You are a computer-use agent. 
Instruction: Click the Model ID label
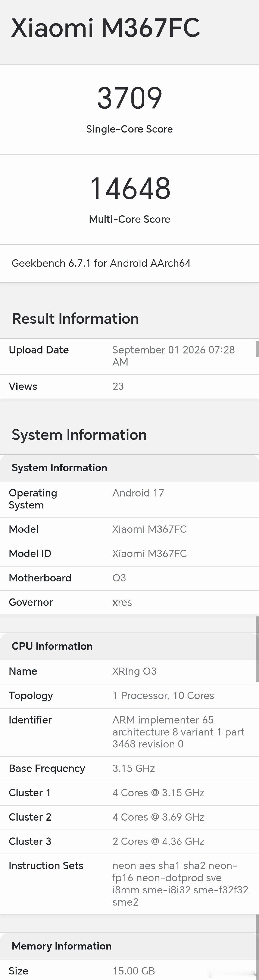[30, 554]
